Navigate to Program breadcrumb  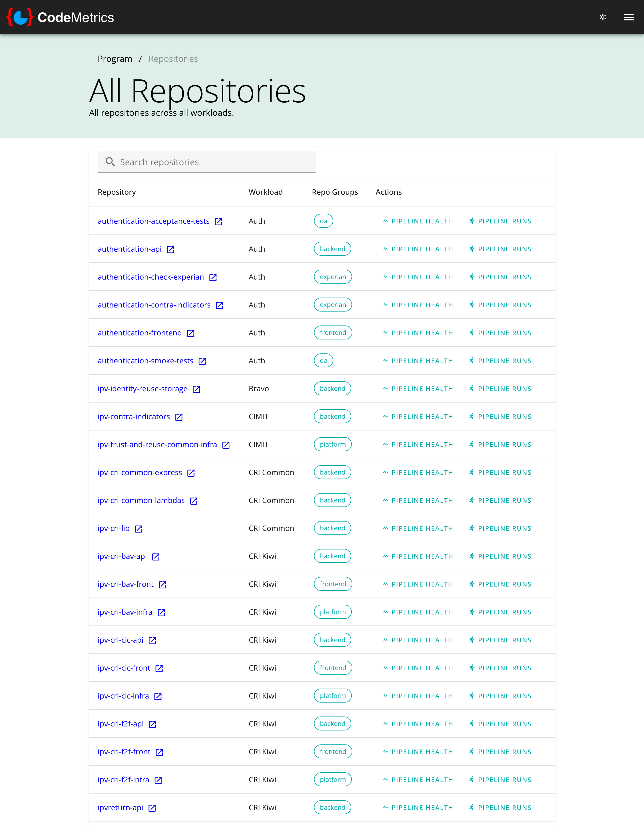coord(115,59)
